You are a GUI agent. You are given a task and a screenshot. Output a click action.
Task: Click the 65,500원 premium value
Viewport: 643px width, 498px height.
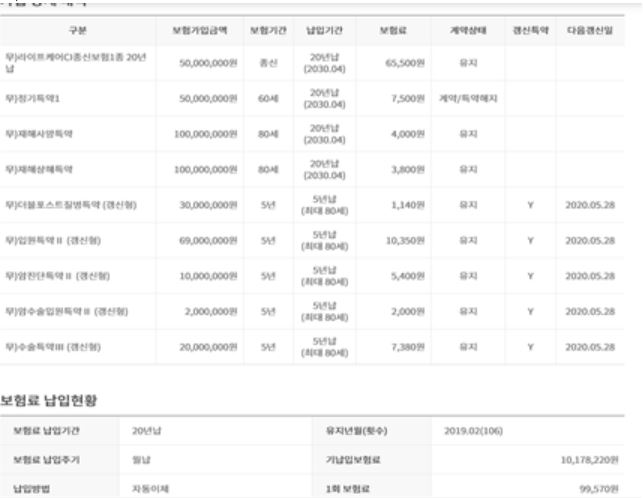coord(405,63)
